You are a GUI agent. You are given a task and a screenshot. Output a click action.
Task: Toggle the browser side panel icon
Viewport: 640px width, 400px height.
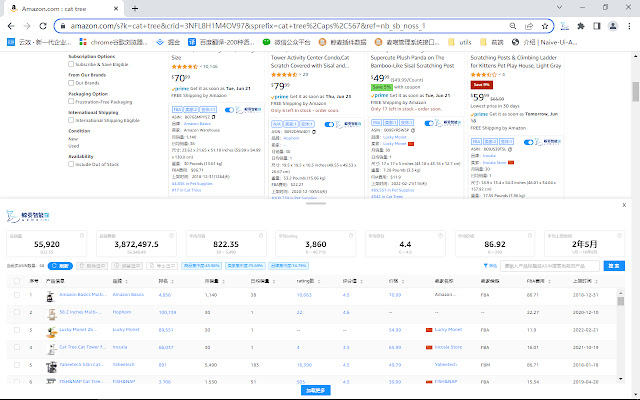tap(597, 26)
